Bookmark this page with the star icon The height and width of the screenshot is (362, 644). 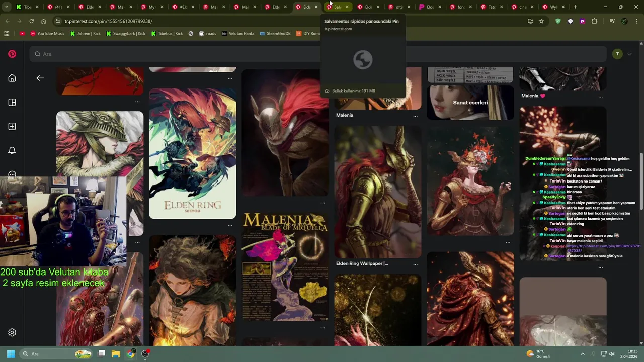tap(541, 21)
